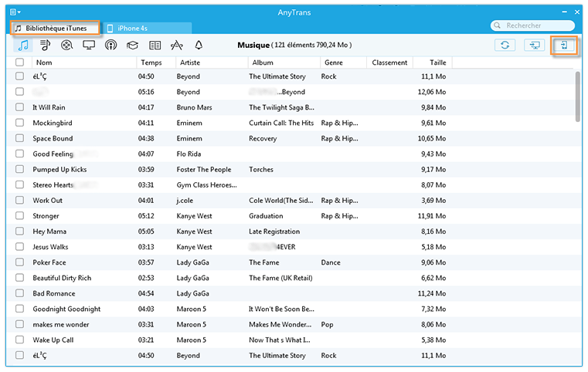Viewport: 588px width, 372px height.
Task: Select the song Good Feeling
Action: tap(53, 154)
